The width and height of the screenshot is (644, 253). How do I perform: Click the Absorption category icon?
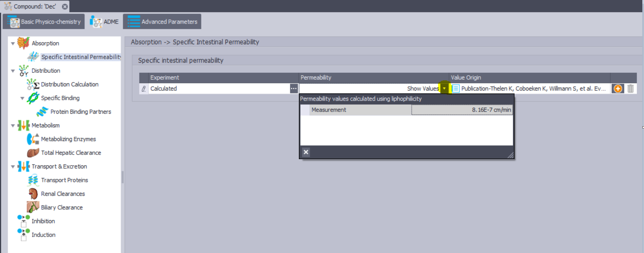(x=24, y=43)
